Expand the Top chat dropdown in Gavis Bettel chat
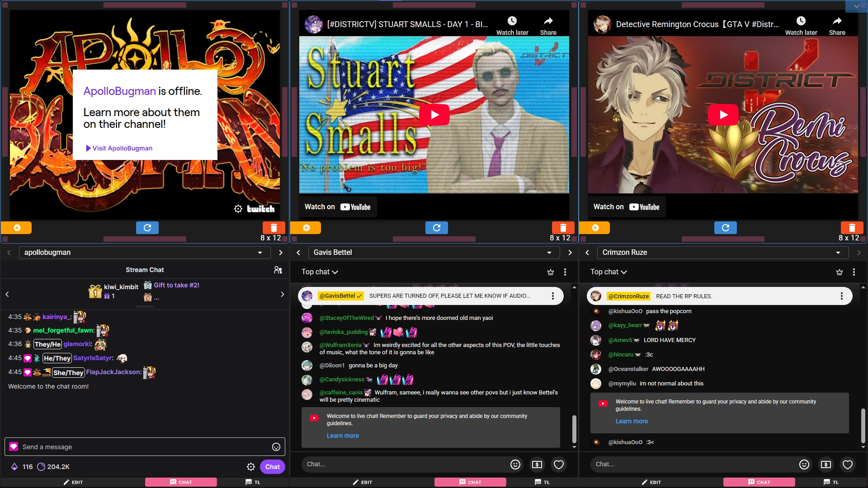The height and width of the screenshot is (488, 868). [x=320, y=272]
